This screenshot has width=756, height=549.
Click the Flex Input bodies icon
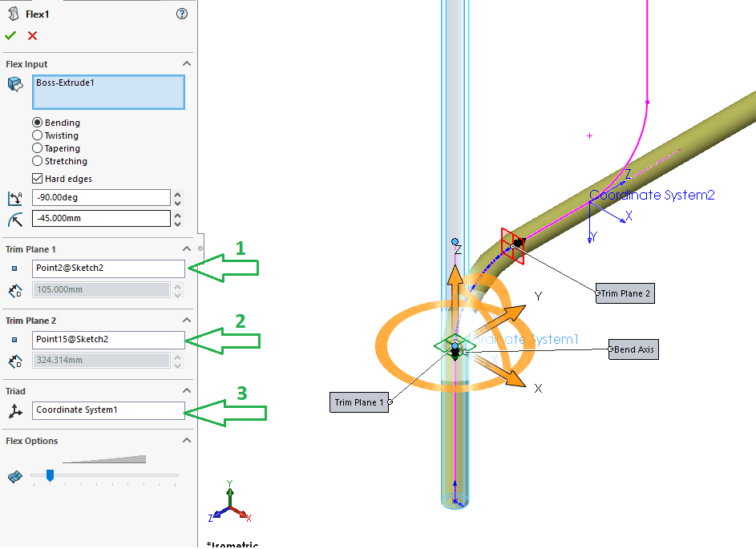[14, 84]
